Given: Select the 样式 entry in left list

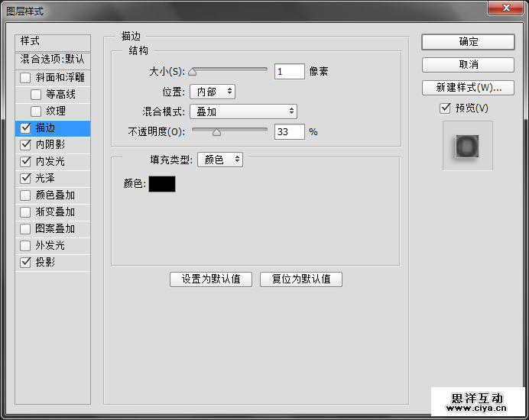Looking at the screenshot, I should (x=53, y=43).
